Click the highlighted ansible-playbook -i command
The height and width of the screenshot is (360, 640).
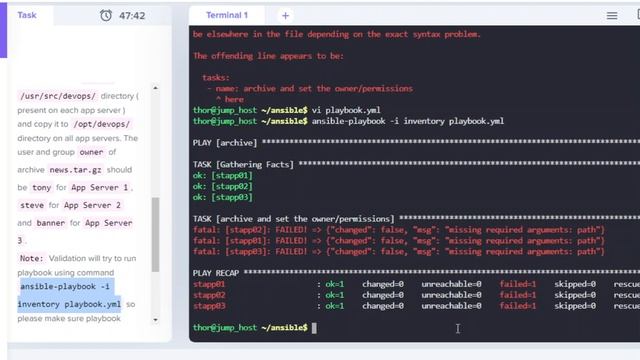pos(65,287)
